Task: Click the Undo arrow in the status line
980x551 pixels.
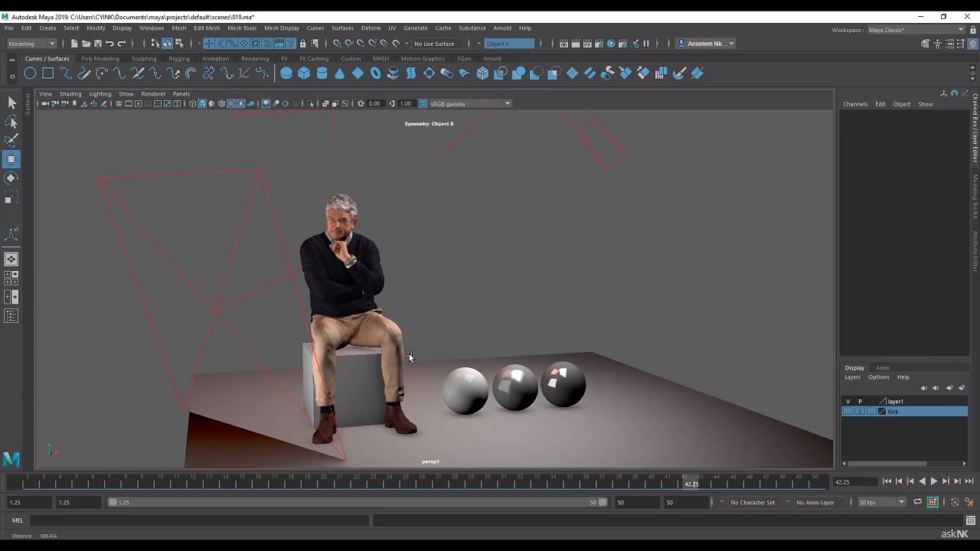Action: [x=109, y=44]
